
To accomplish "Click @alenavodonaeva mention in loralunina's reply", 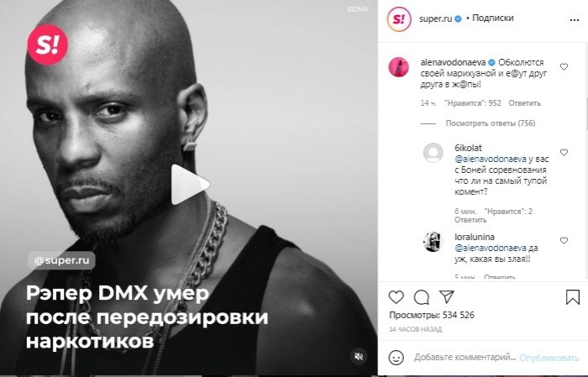I will click(x=491, y=248).
